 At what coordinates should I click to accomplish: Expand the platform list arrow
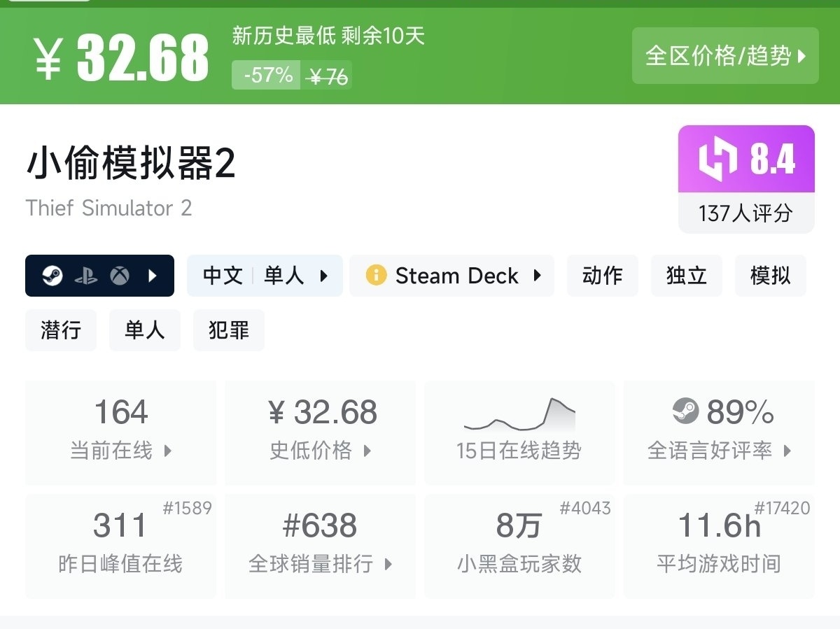point(153,276)
